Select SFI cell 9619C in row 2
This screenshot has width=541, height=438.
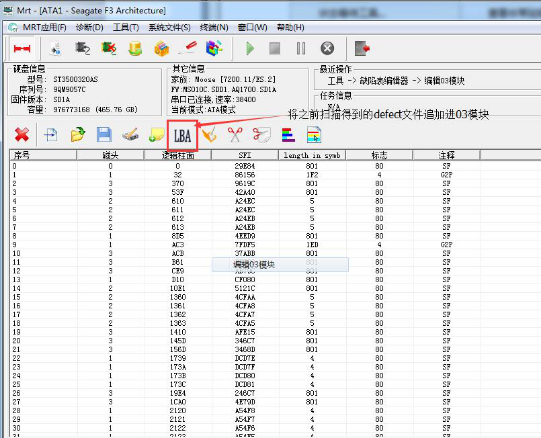pyautogui.click(x=245, y=183)
